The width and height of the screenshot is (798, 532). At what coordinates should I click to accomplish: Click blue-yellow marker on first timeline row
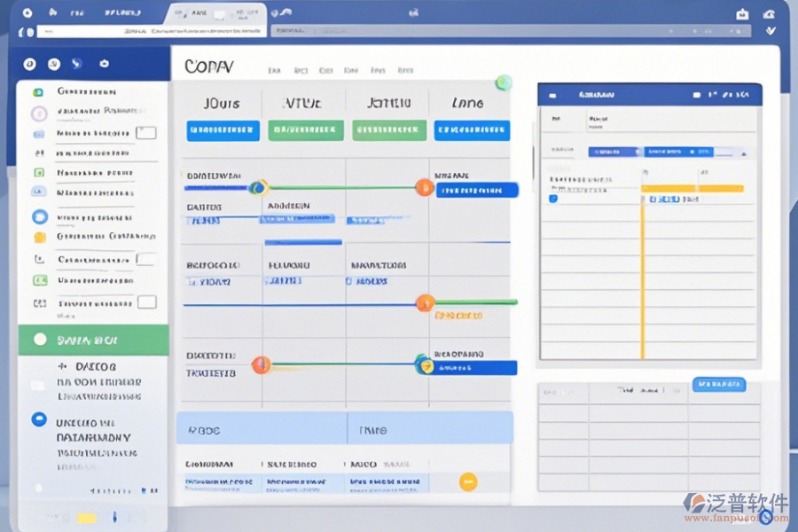click(259, 188)
